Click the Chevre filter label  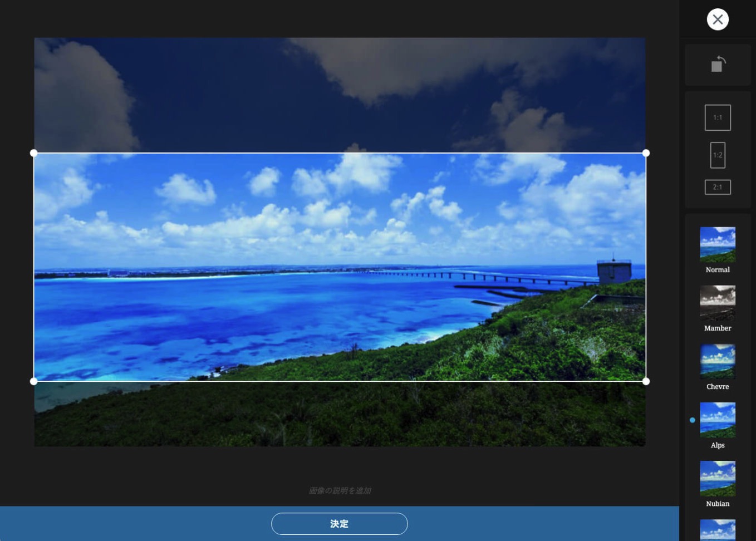718,387
